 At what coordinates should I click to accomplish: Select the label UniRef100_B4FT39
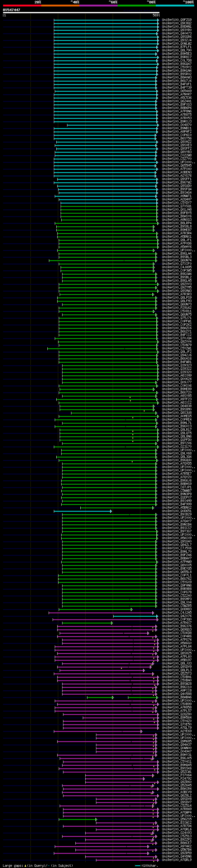click(x=177, y=88)
